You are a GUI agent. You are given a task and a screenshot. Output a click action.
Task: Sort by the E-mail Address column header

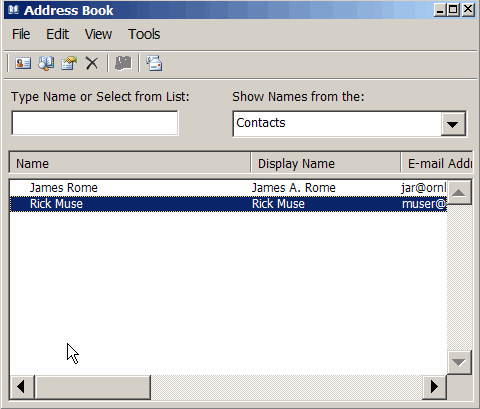tap(437, 163)
